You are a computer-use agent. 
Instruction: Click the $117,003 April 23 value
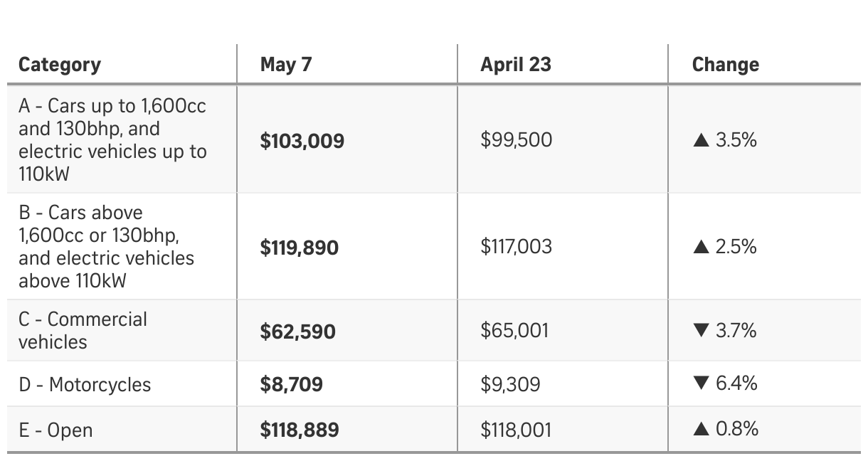[516, 247]
